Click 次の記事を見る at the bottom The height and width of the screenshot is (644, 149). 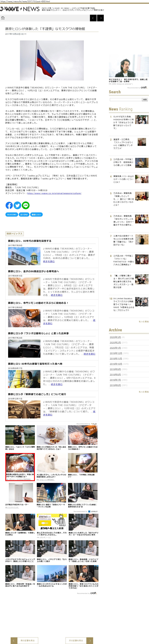click(x=79, y=641)
